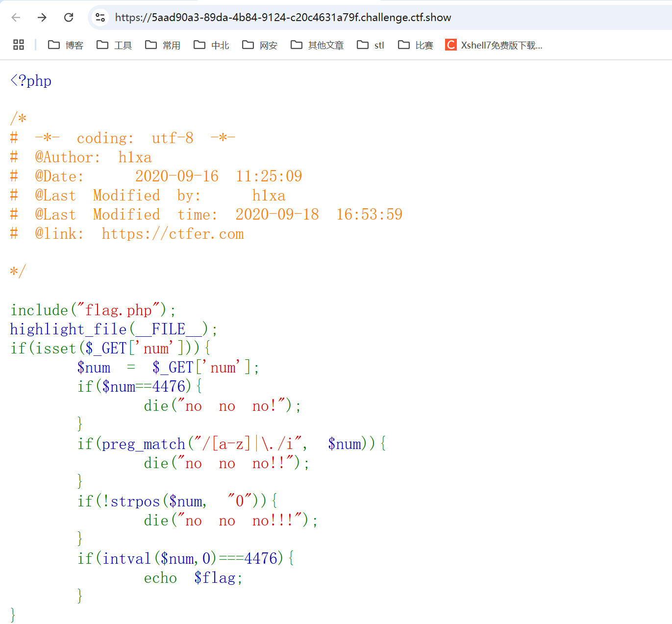Click the die("no no no!") line
This screenshot has height=624, width=672.
coord(223,405)
